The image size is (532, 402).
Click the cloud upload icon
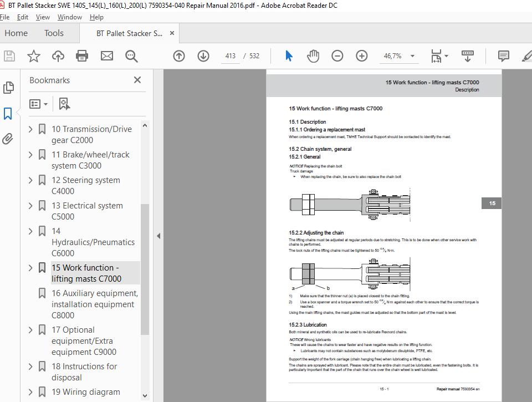coord(58,56)
